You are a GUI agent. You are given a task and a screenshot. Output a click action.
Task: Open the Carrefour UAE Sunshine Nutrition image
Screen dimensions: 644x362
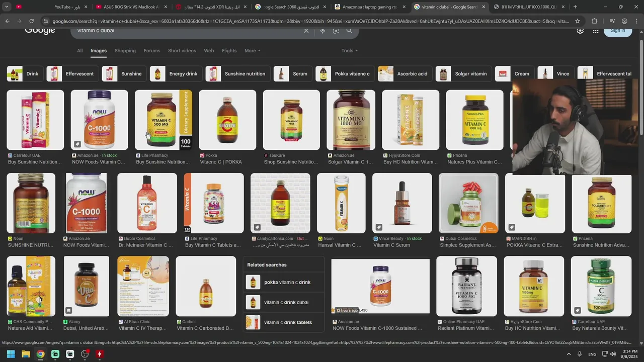35,120
